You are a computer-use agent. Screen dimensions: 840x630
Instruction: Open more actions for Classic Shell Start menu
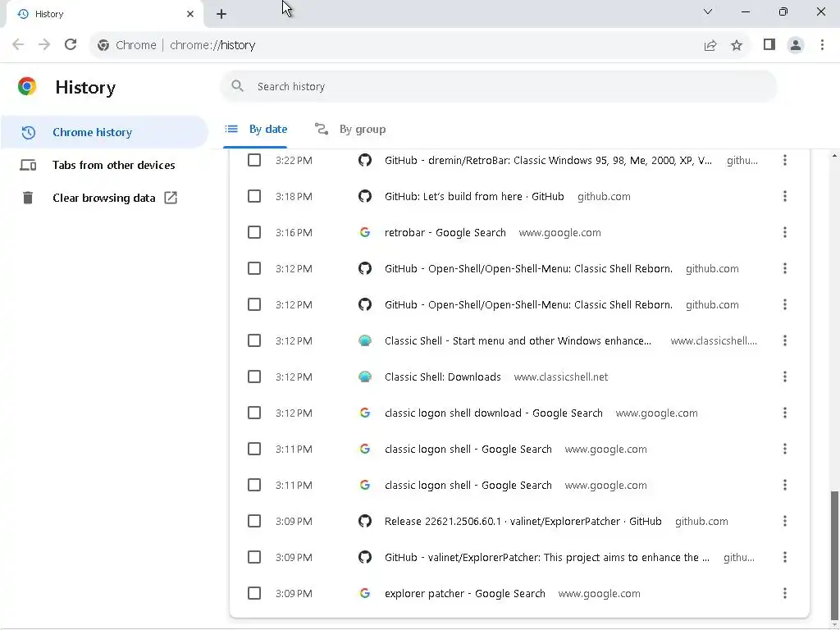pyautogui.click(x=785, y=340)
